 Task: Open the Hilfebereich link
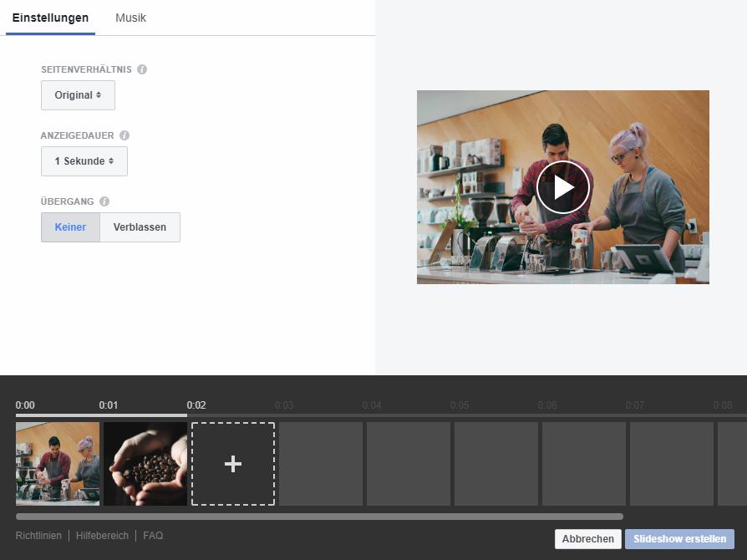pos(102,536)
